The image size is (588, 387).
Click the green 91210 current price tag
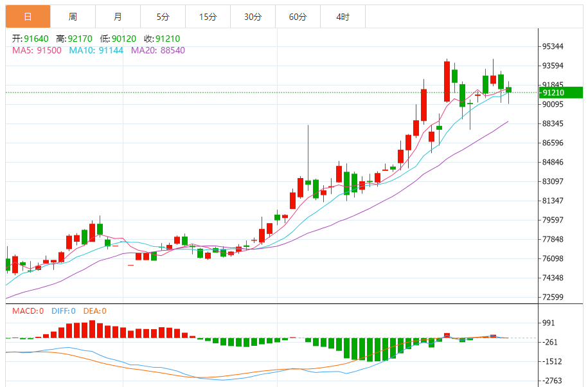[561, 93]
